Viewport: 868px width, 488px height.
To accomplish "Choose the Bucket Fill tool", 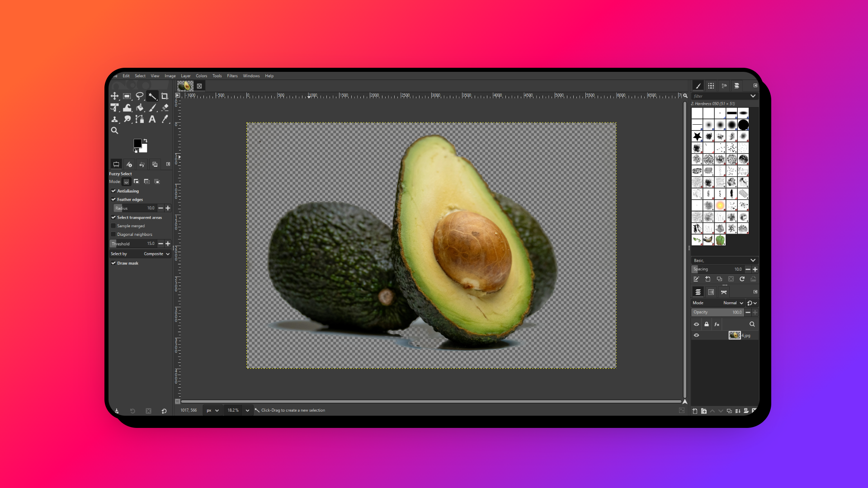I will 140,108.
